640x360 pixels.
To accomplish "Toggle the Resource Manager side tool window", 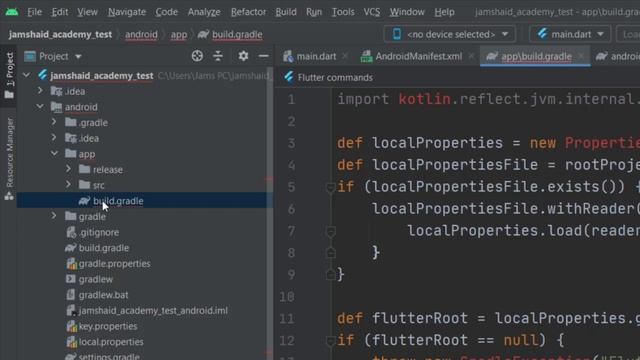I will point(9,159).
